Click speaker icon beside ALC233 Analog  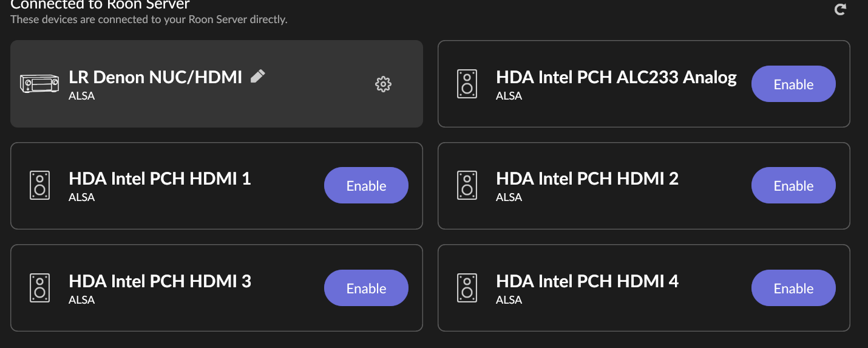pos(467,84)
